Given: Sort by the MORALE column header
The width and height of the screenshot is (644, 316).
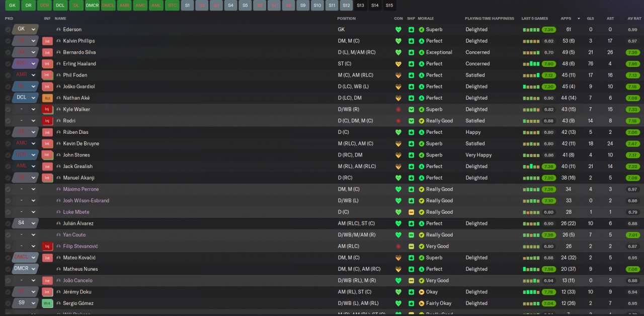Looking at the screenshot, I should pos(426,19).
